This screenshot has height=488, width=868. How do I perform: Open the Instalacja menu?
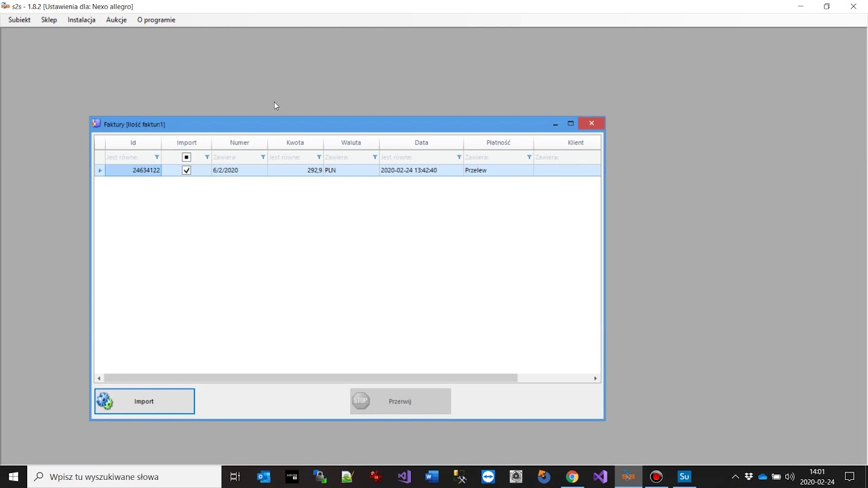(81, 20)
